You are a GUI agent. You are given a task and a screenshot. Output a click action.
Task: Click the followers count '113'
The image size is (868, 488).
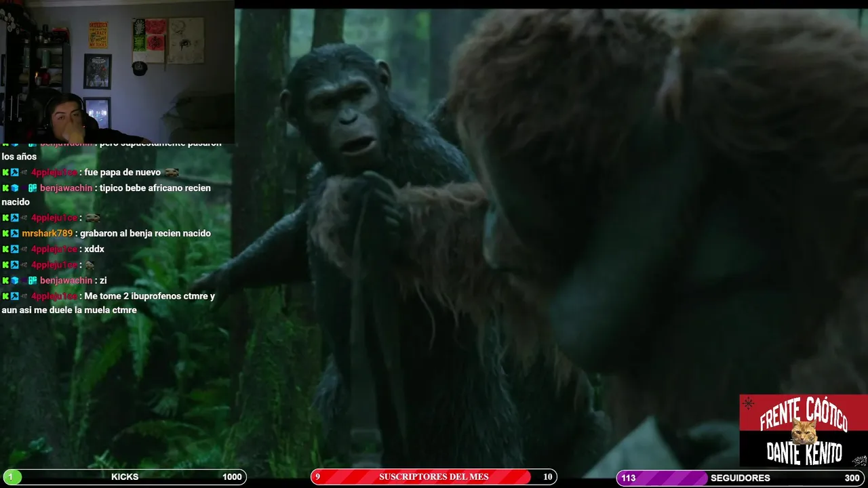(x=629, y=478)
